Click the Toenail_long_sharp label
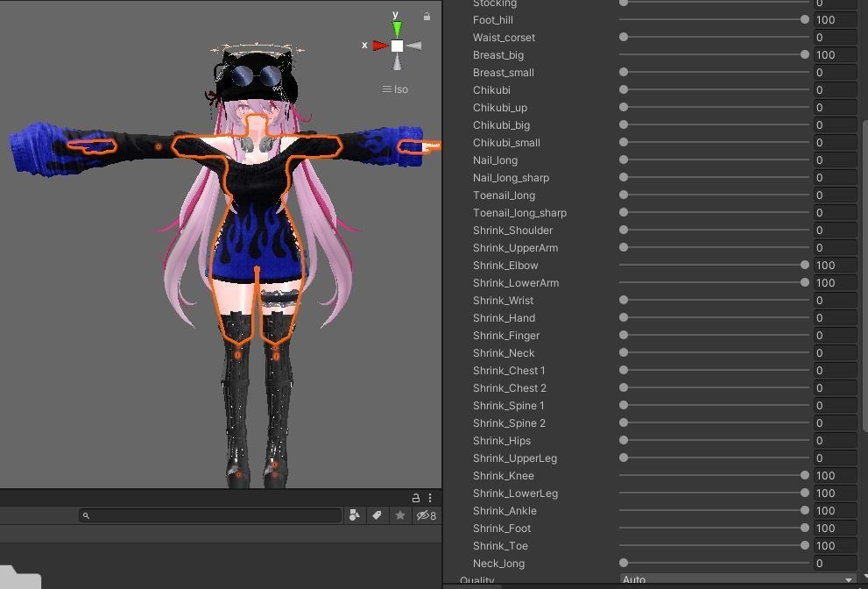Screen dimensions: 868x589 point(519,213)
